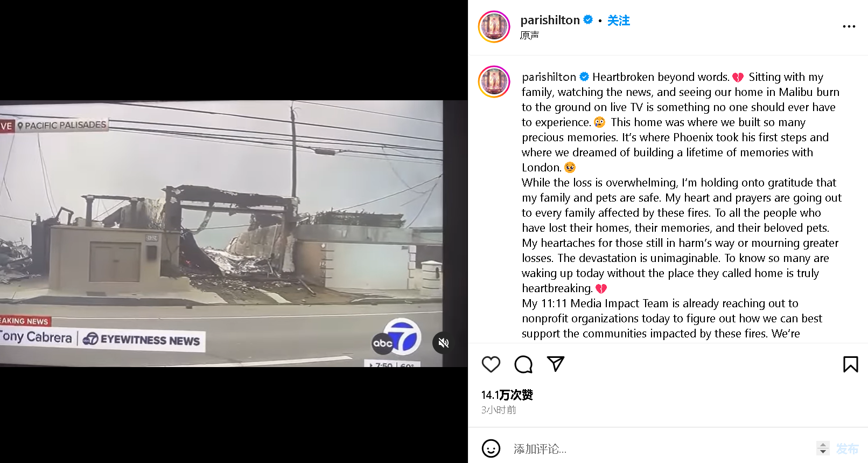Viewport: 868px width, 463px height.
Task: Click parishilton's verified badge in the header
Action: point(588,20)
